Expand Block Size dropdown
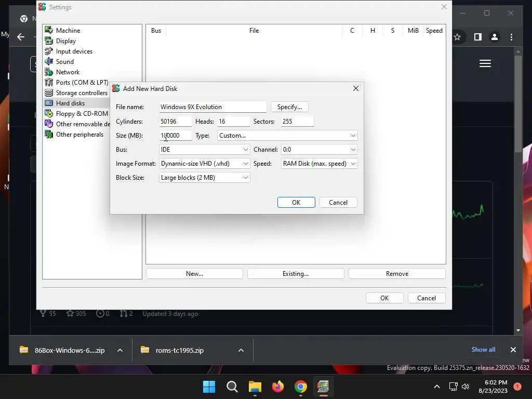532x399 pixels. tap(204, 178)
